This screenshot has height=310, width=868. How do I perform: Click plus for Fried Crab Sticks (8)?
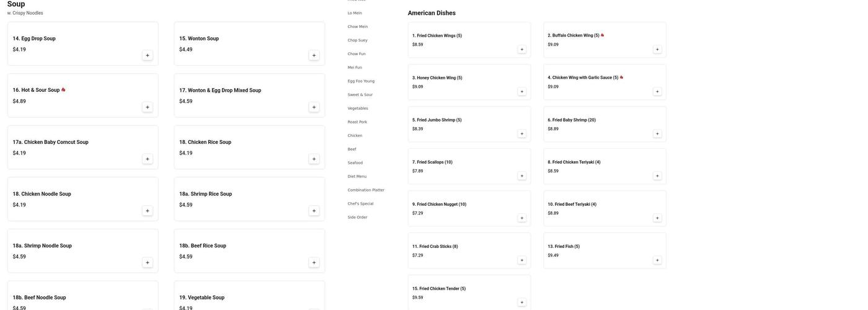tap(521, 260)
